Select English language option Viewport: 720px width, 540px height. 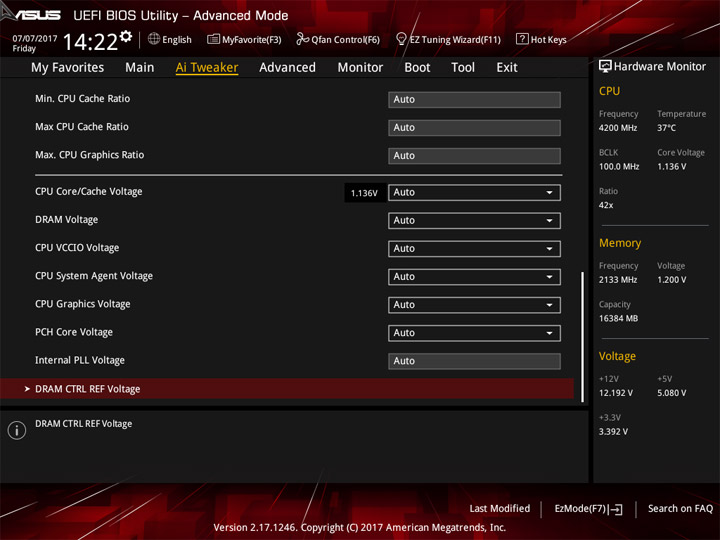177,39
